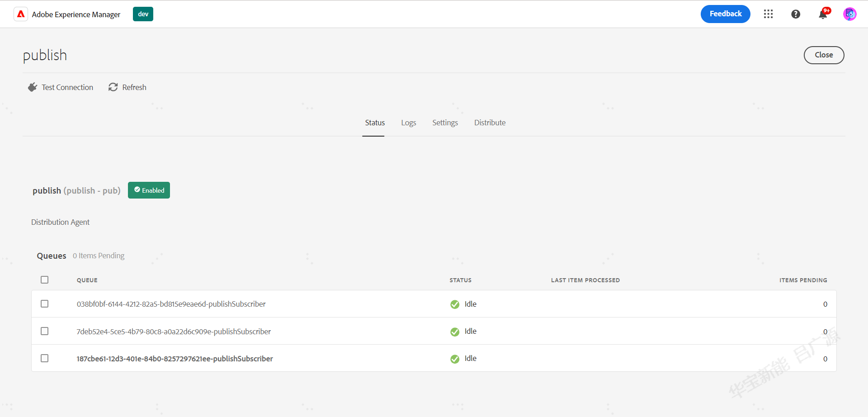Viewport: 868px width, 417px height.
Task: Click the Distribution Agent label
Action: (60, 222)
